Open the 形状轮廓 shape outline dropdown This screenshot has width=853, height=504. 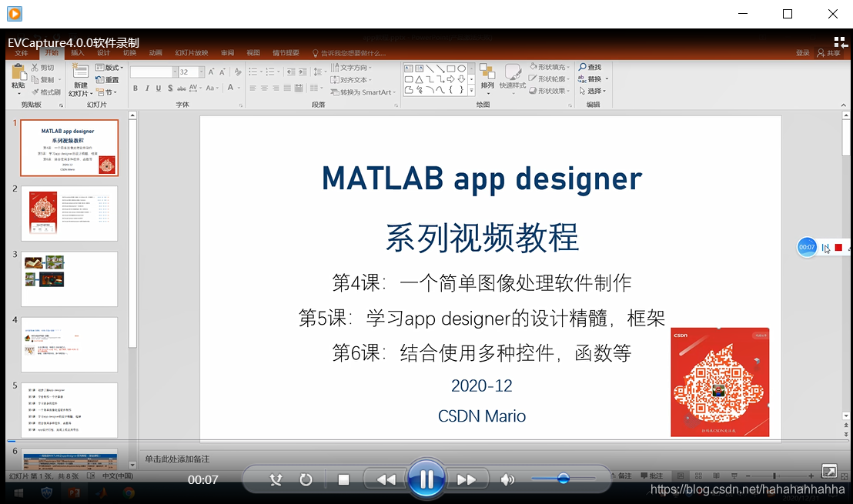(x=550, y=78)
